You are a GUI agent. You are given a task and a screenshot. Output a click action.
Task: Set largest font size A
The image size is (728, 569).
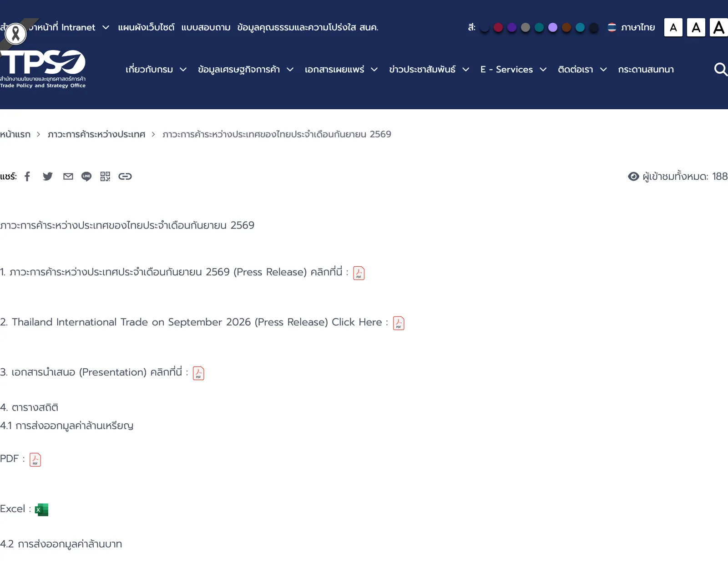point(719,27)
